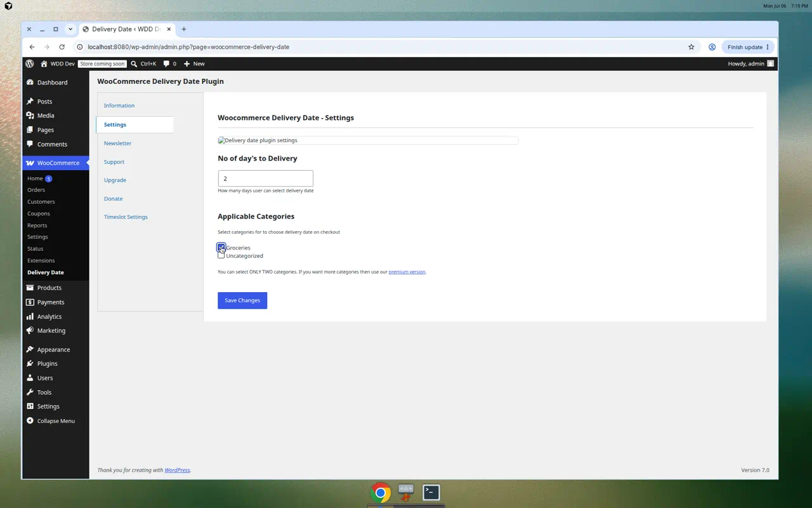
Task: Focus the No of day's to Delivery field
Action: tap(265, 178)
